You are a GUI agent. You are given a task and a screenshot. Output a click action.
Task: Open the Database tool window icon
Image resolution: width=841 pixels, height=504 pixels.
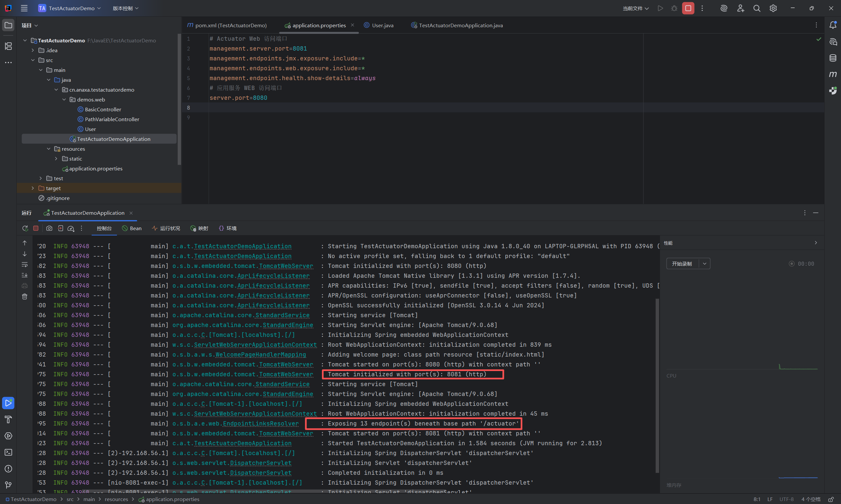[832, 58]
